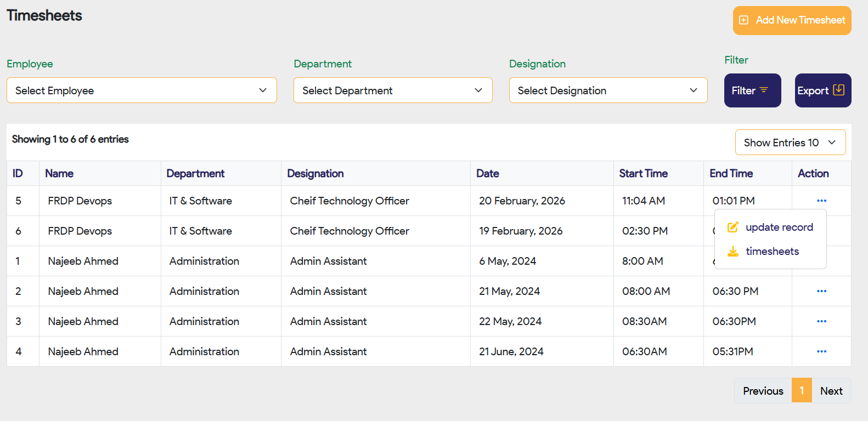
Task: Choose timesheets from the action menu
Action: click(771, 251)
